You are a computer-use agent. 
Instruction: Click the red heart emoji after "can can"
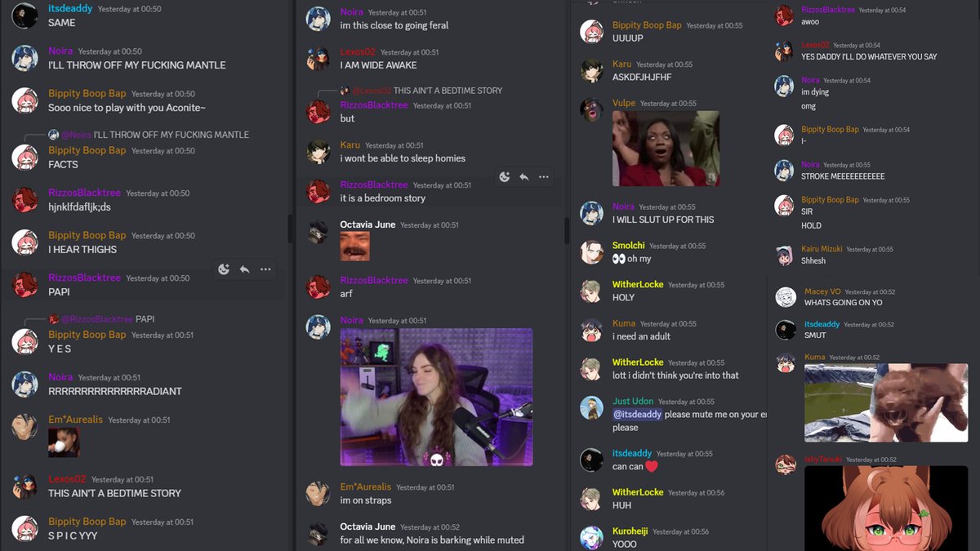652,467
